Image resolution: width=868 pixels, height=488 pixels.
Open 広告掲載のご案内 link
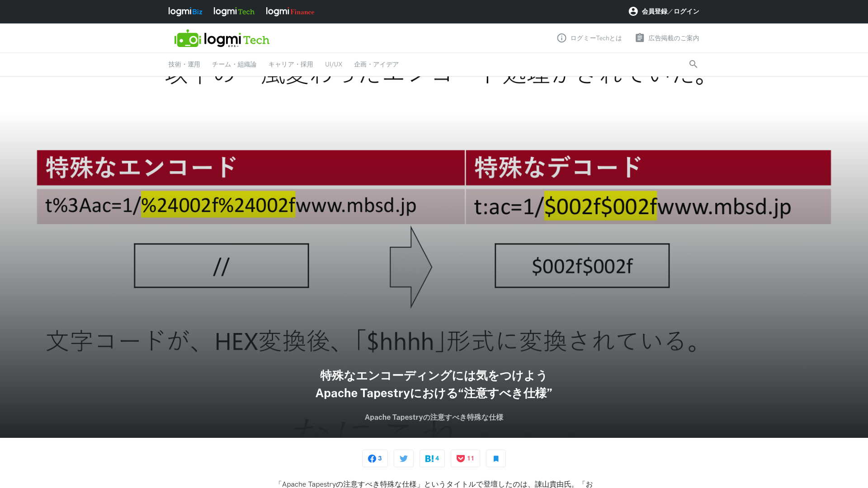pyautogui.click(x=674, y=38)
